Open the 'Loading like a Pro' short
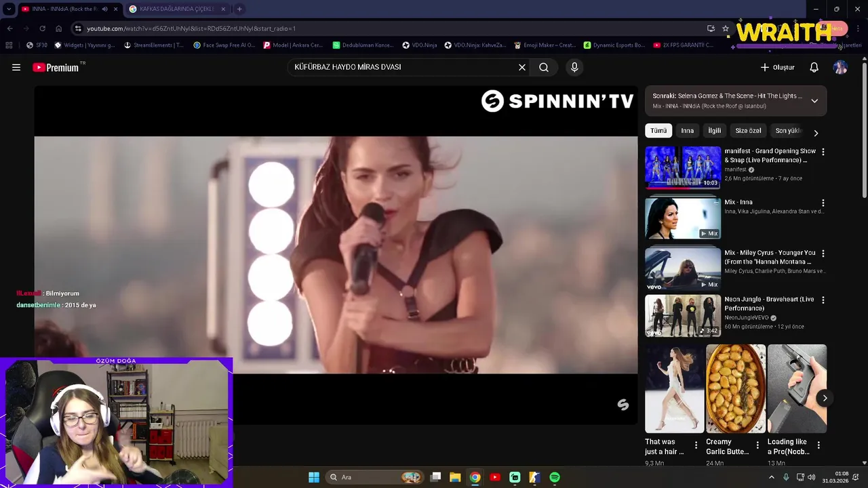 click(797, 388)
